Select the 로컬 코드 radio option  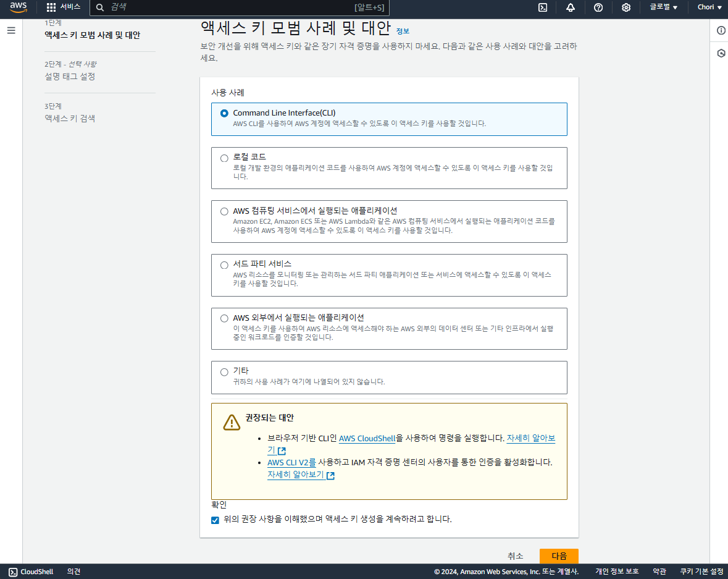pos(224,158)
